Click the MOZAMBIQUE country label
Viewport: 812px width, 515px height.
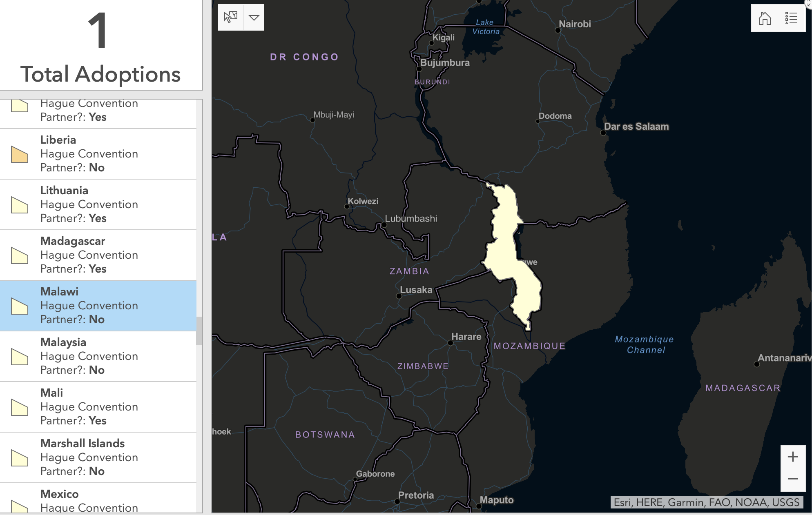click(529, 346)
